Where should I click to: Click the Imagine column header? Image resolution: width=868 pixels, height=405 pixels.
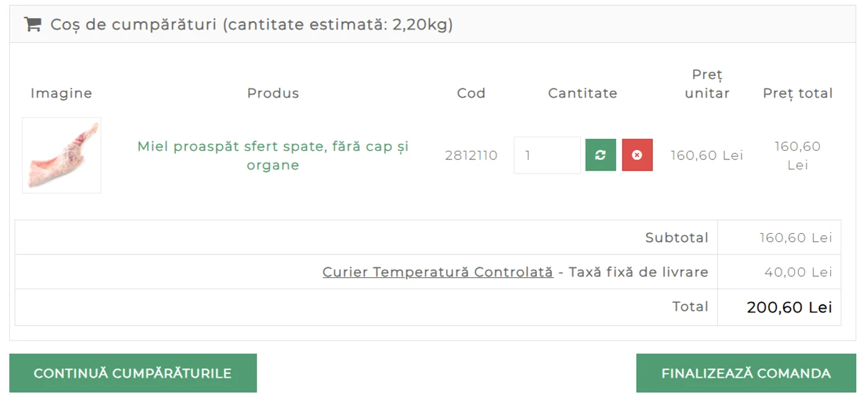tap(61, 93)
